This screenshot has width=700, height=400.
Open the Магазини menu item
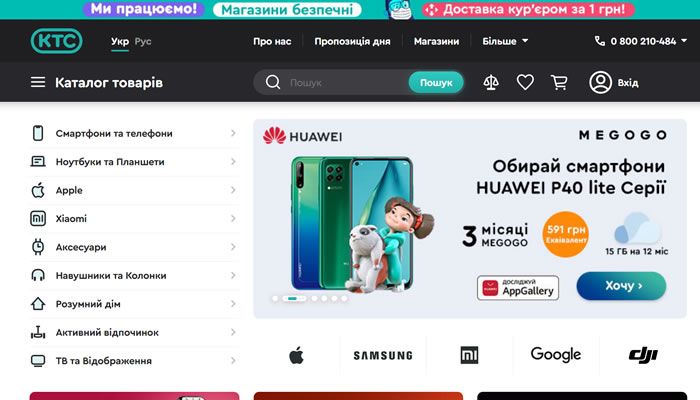[436, 42]
